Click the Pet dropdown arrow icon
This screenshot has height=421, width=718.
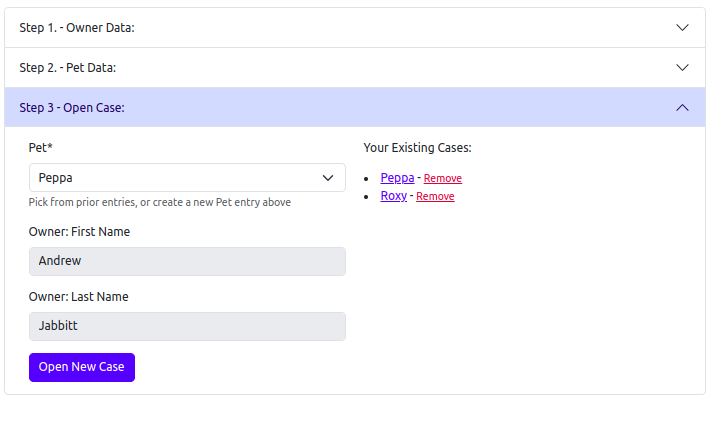327,178
